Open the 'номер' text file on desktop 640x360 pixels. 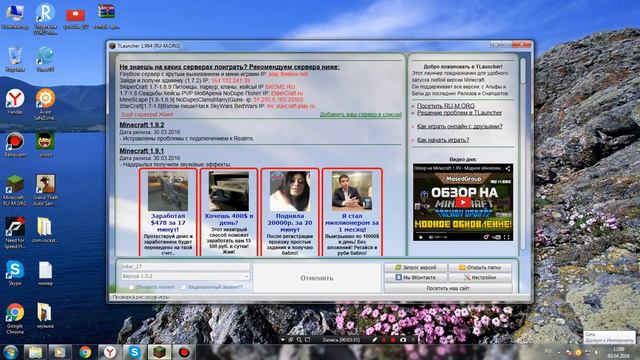(45, 273)
